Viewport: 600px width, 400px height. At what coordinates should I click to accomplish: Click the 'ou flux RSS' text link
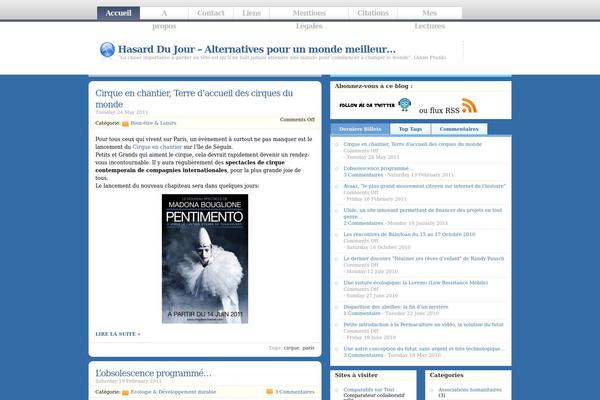coord(439,111)
